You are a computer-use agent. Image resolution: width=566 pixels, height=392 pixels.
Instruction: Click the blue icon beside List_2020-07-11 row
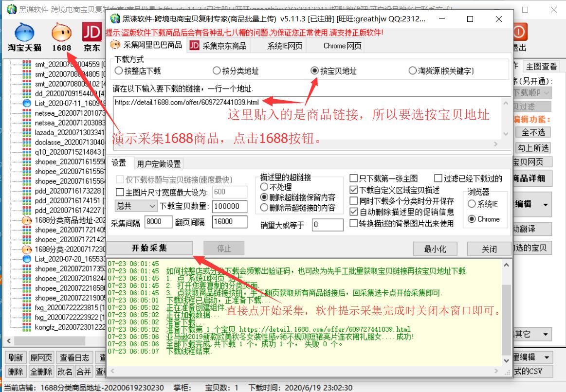tap(27, 103)
